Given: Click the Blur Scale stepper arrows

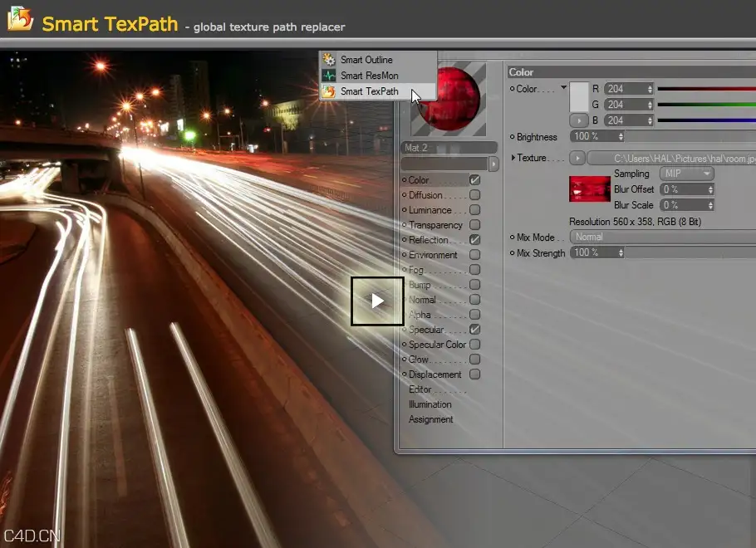Looking at the screenshot, I should (x=710, y=205).
